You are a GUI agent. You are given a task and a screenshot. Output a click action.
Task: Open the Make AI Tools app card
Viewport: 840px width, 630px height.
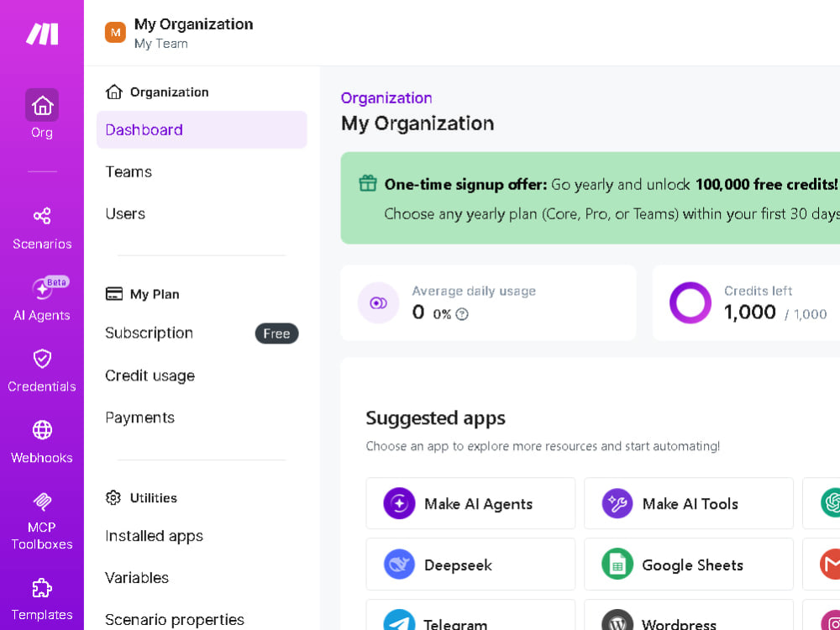pyautogui.click(x=689, y=503)
